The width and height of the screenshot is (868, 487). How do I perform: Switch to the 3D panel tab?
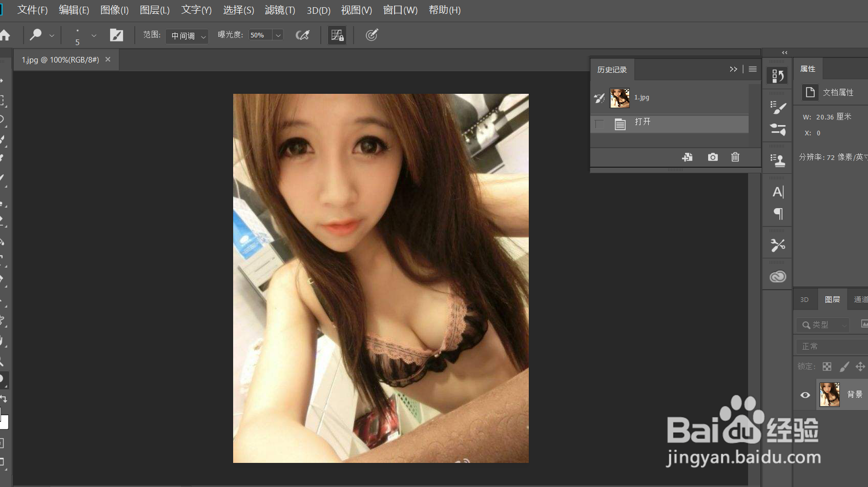pyautogui.click(x=804, y=300)
